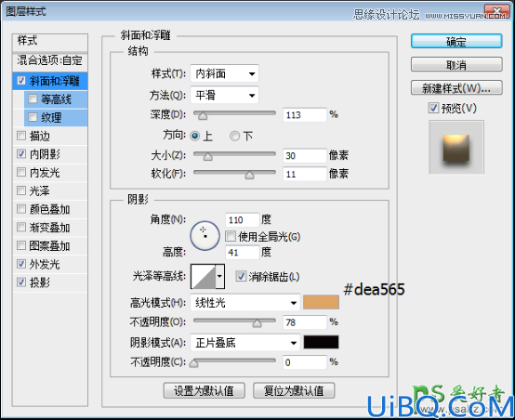Click 软化 soften slider handle

pyautogui.click(x=250, y=175)
